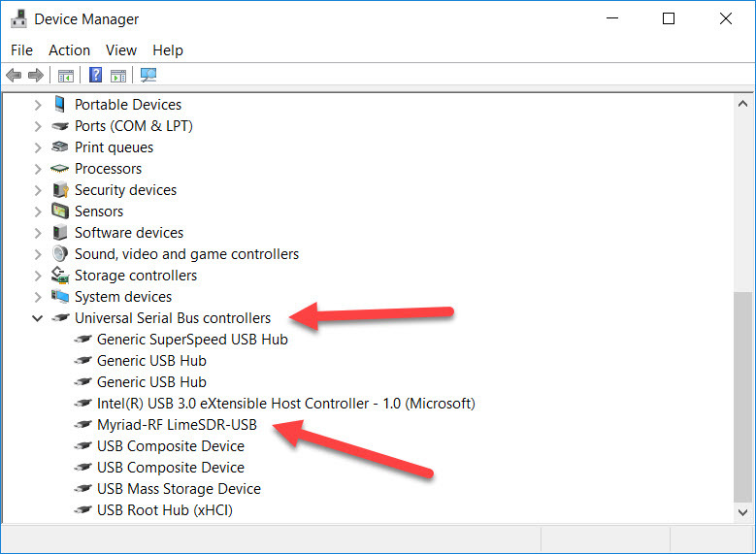Screen dimensions: 756x554
Task: Click the vertical scrollbar up arrow
Action: (743, 104)
